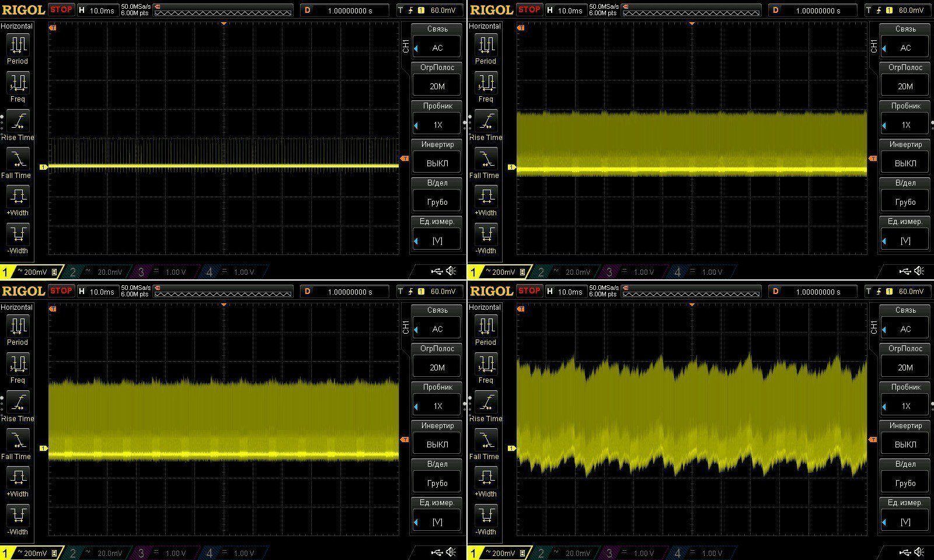The height and width of the screenshot is (560, 934).
Task: Toggle Инвертир ВЫКЛ in the top-left scope
Action: [x=437, y=163]
